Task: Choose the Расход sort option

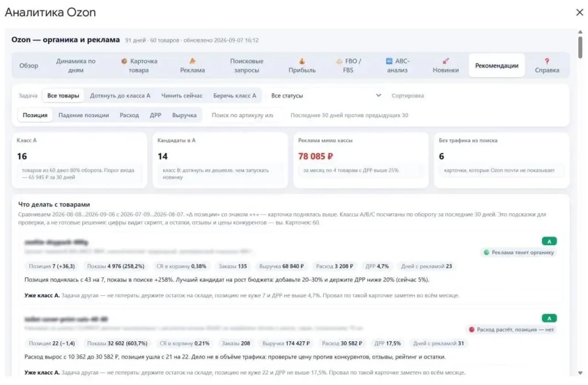Action: (129, 115)
